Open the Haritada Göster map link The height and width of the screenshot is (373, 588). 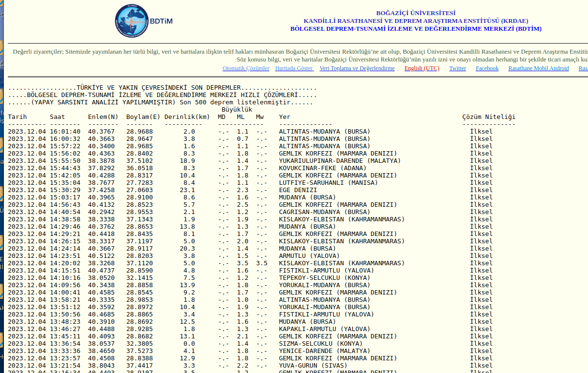(x=294, y=68)
